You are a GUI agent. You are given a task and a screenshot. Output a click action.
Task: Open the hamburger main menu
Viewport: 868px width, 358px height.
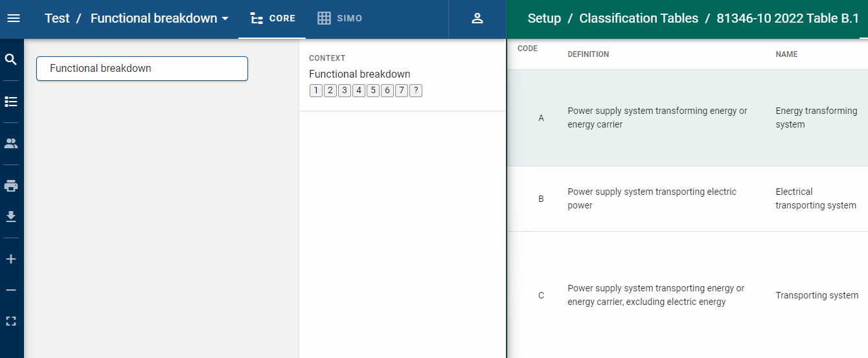13,18
